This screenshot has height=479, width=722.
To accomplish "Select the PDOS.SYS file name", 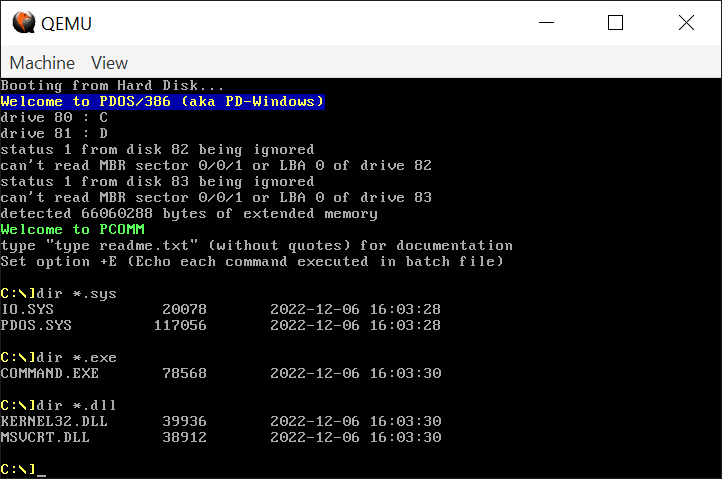I will [36, 325].
